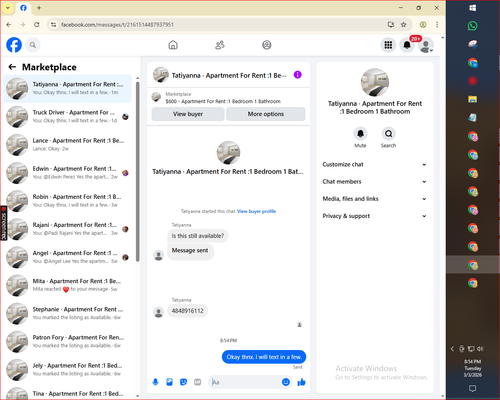
Task: Click the More options button
Action: pos(266,114)
